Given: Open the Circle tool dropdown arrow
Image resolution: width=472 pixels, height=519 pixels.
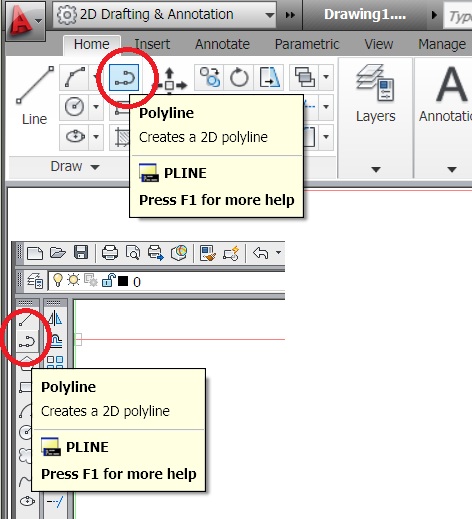Looking at the screenshot, I should click(96, 107).
